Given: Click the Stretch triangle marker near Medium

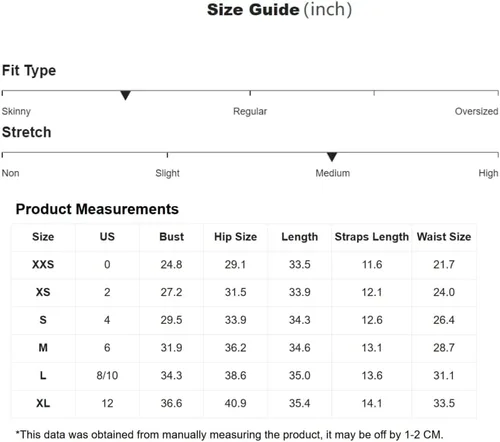Looking at the screenshot, I should point(332,157).
